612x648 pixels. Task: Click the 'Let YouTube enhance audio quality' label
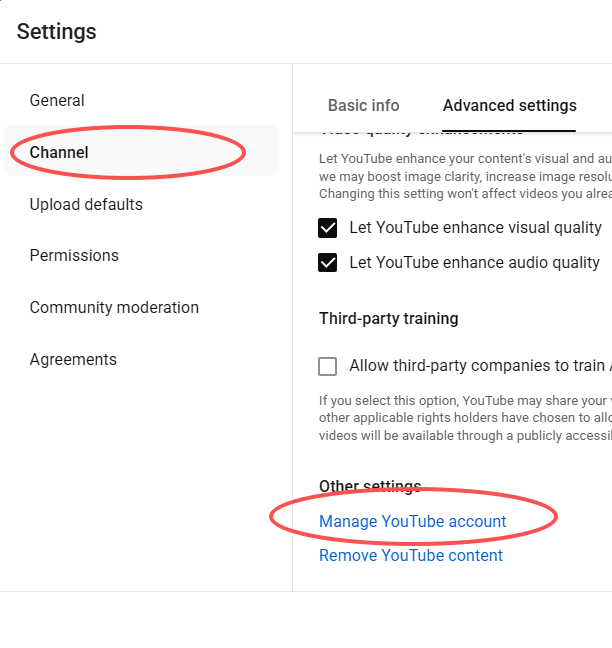(x=474, y=264)
